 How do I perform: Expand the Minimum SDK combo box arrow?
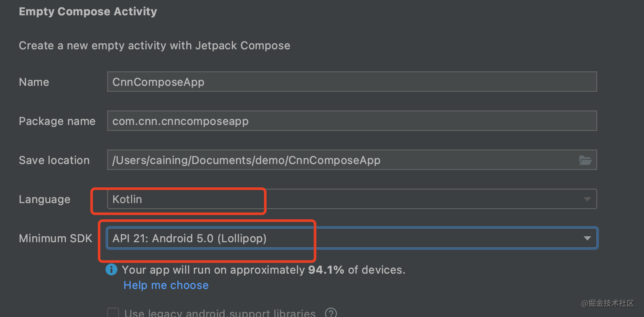(x=587, y=238)
